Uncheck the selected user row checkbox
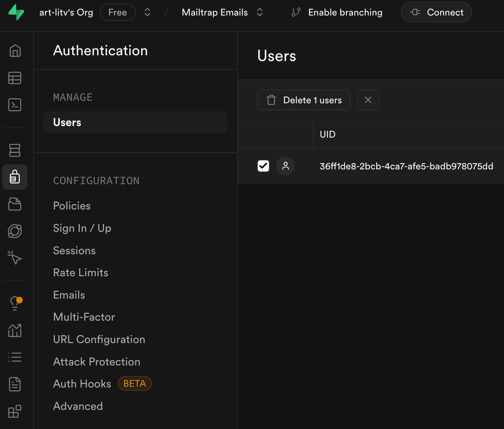The width and height of the screenshot is (504, 429). coord(263,166)
